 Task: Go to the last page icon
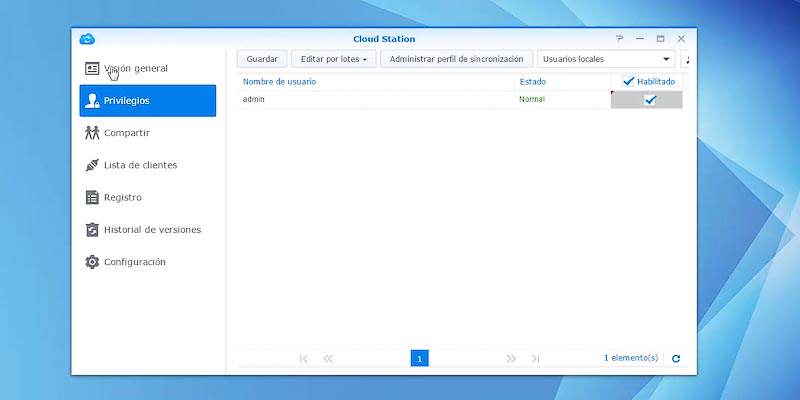pos(535,359)
